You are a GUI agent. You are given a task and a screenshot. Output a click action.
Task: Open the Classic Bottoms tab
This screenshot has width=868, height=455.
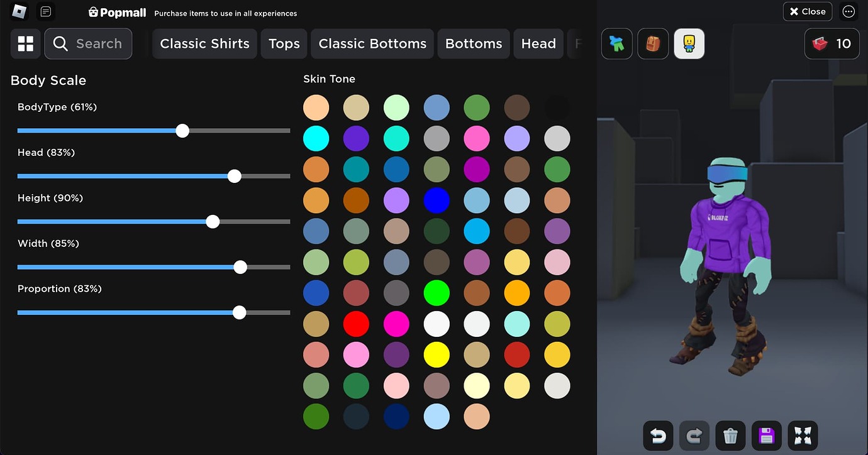coord(372,43)
